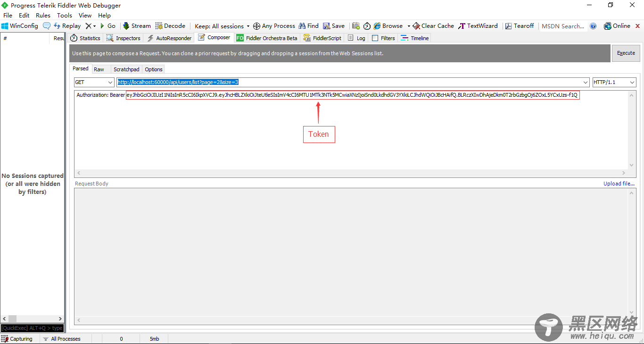
Task: Switch to the Statistics tab
Action: pos(85,38)
